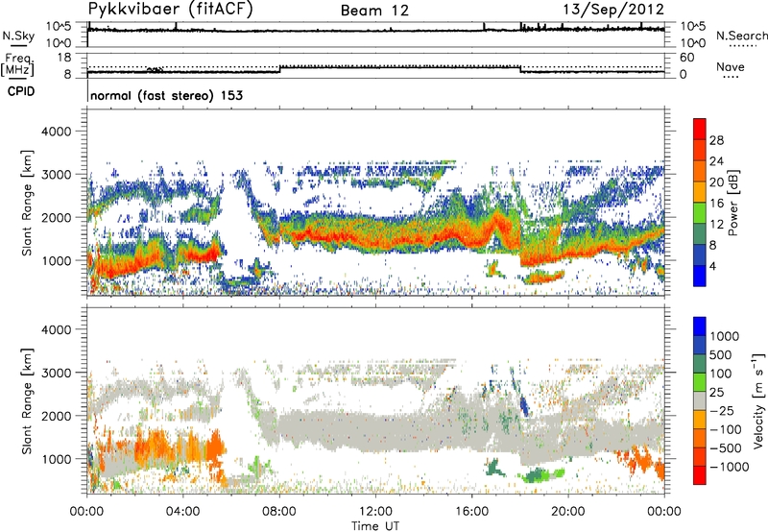The image size is (768, 532).
Task: Click the '1000' velocity colorbar tick label
Action: tap(725, 336)
